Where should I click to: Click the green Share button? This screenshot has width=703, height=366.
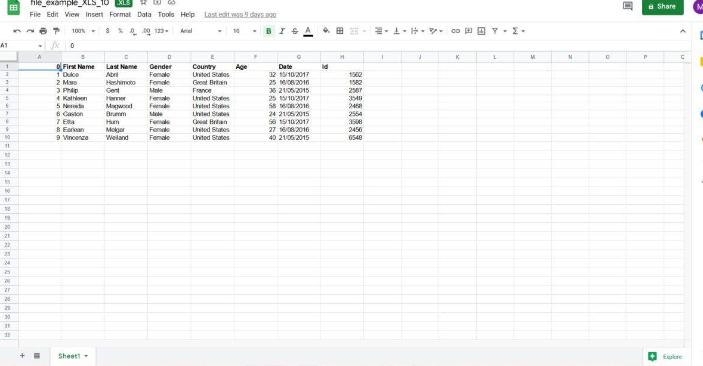[663, 7]
